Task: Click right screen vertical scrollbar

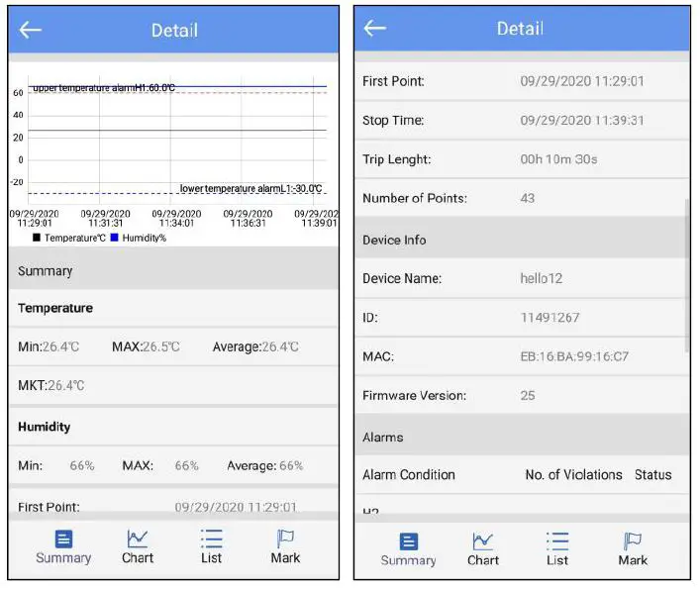Action: (687, 274)
